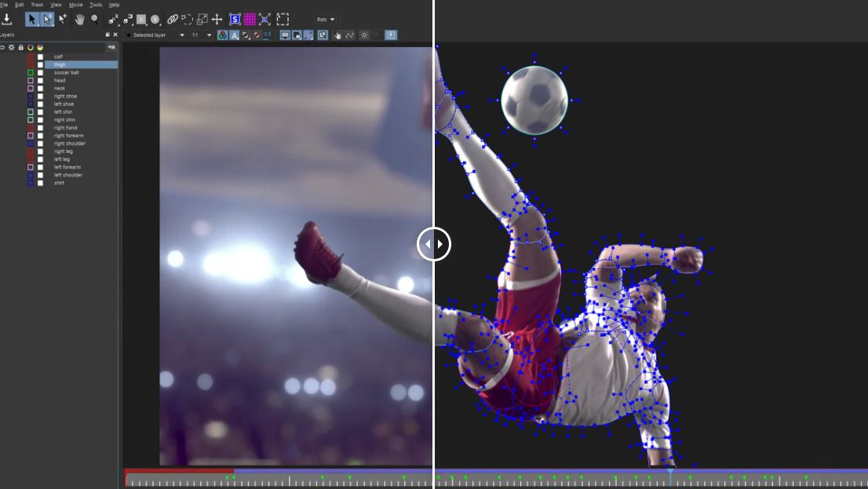This screenshot has width=868, height=489.
Task: Open the Tools menu
Action: [96, 5]
